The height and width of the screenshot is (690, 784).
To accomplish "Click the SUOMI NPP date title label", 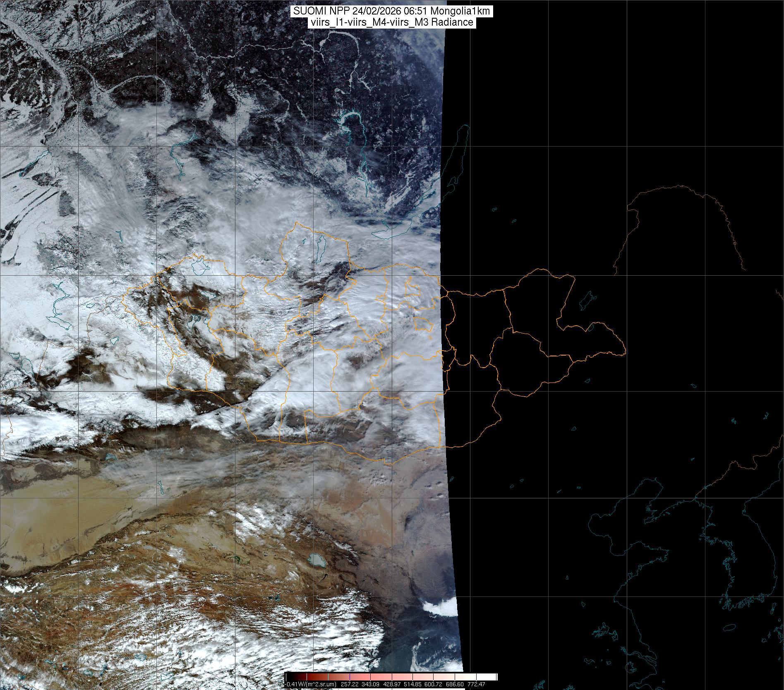I will coord(392,11).
